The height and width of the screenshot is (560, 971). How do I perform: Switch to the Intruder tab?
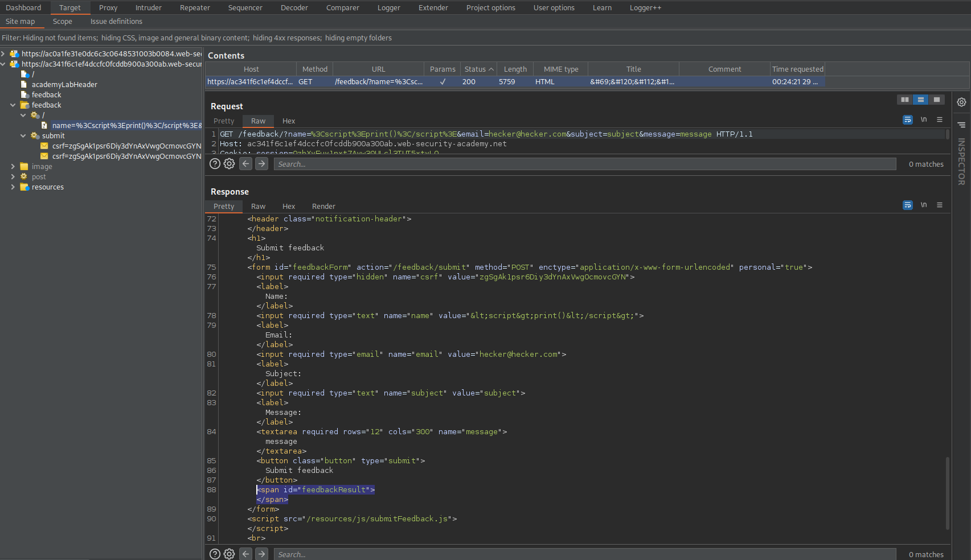point(148,8)
